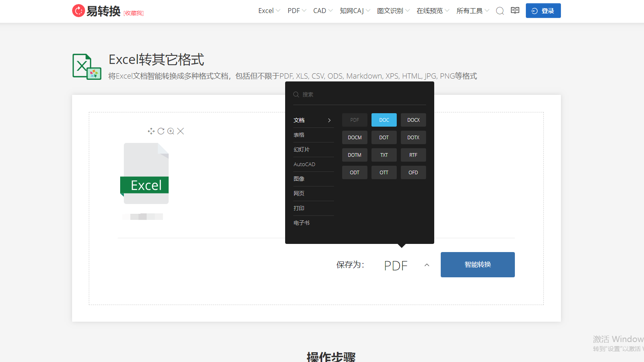Image resolution: width=644 pixels, height=362 pixels.
Task: Click the move icon above Excel file
Action: coord(151,131)
